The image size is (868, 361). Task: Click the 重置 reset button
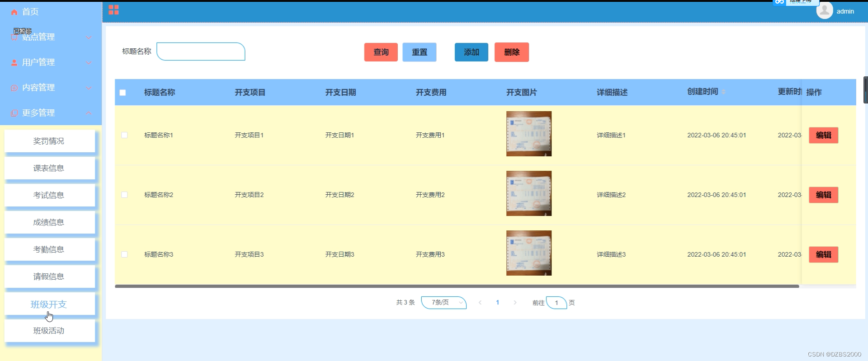tap(420, 52)
